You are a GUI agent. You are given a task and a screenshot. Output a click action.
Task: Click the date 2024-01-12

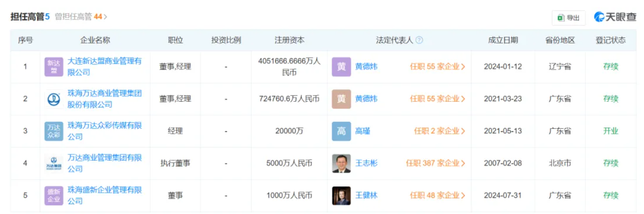[x=503, y=67]
